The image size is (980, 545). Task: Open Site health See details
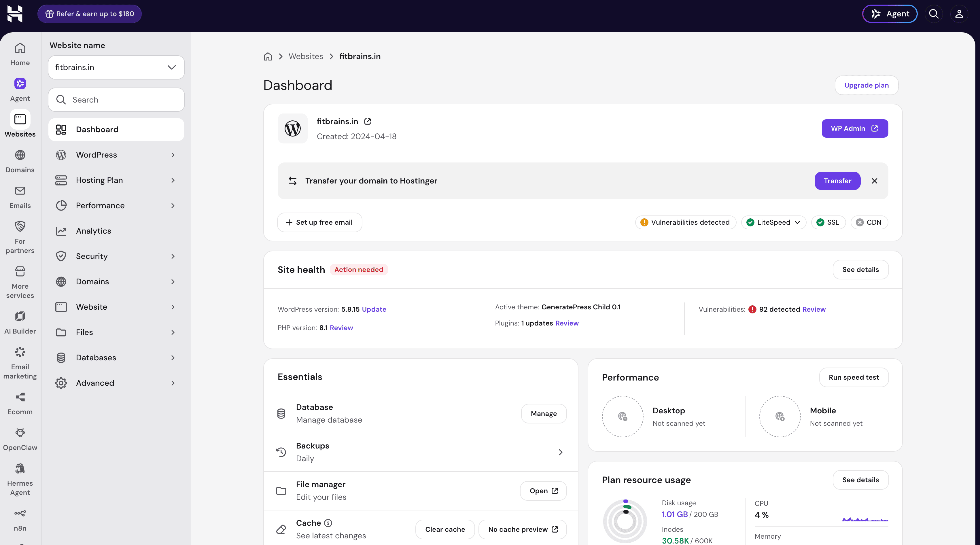pyautogui.click(x=860, y=270)
